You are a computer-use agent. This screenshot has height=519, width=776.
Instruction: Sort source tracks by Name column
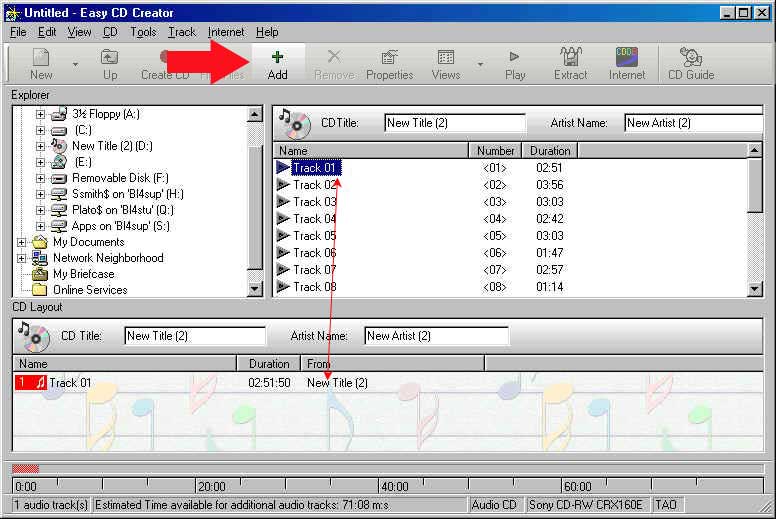tap(371, 150)
